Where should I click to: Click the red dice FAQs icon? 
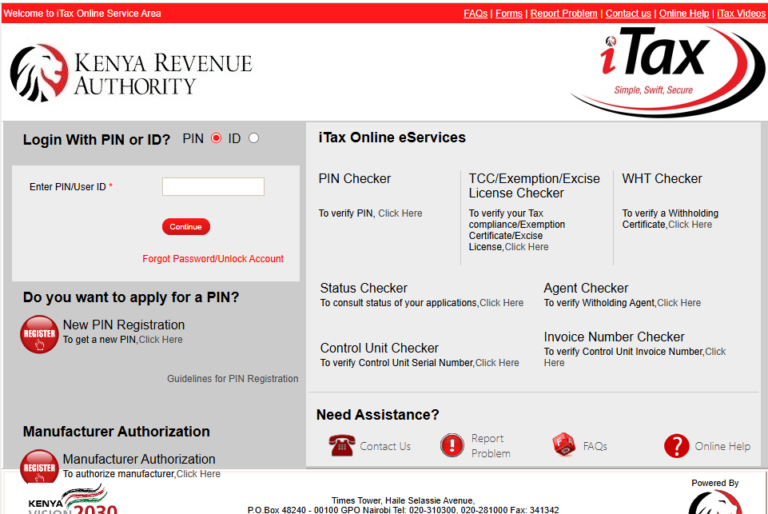pyautogui.click(x=564, y=444)
